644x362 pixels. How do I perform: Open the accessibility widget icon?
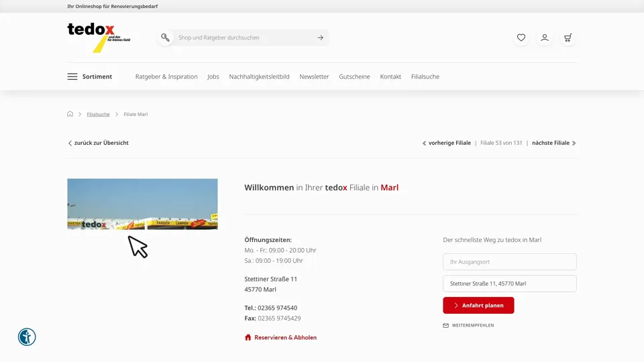[x=27, y=337]
